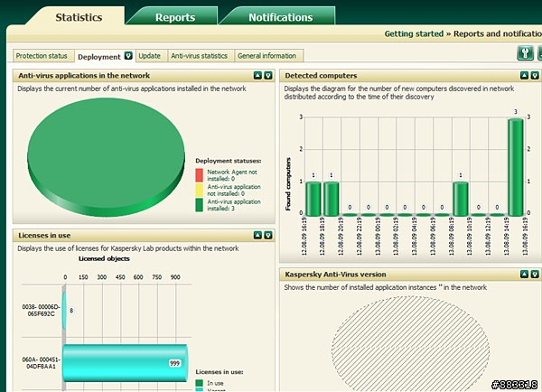542x392 pixels.
Task: Click the Getting started breadcrumb link
Action: [414, 34]
